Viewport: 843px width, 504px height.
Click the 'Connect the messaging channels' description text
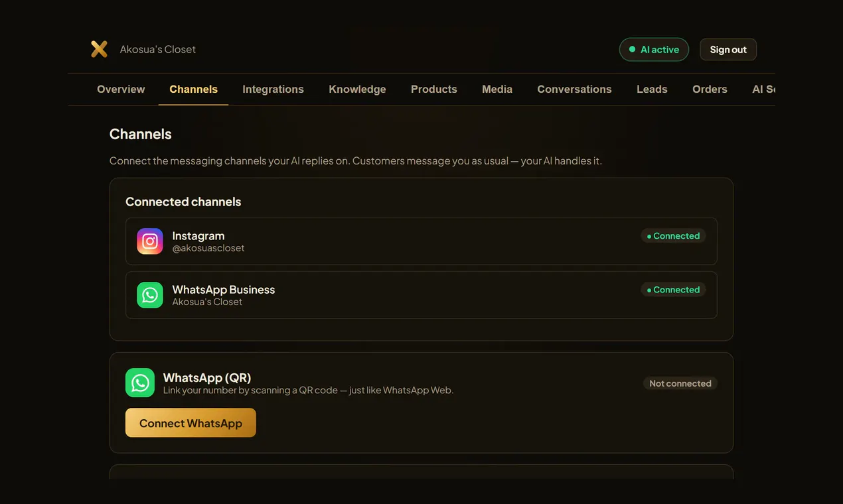[x=356, y=160]
